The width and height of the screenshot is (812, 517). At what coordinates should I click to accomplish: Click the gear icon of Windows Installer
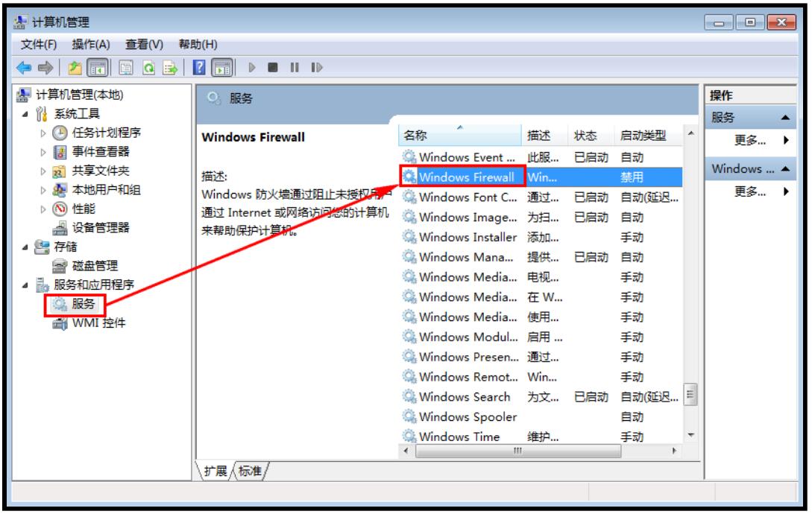point(409,237)
